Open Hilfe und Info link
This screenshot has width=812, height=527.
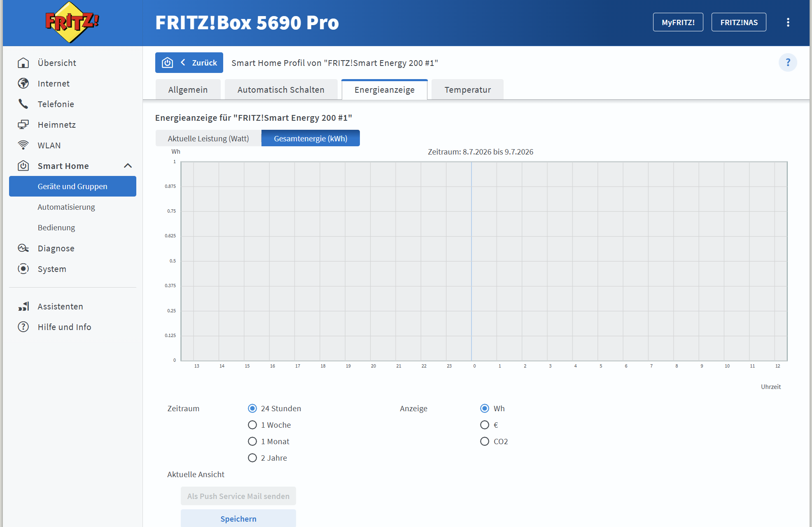tap(72, 327)
